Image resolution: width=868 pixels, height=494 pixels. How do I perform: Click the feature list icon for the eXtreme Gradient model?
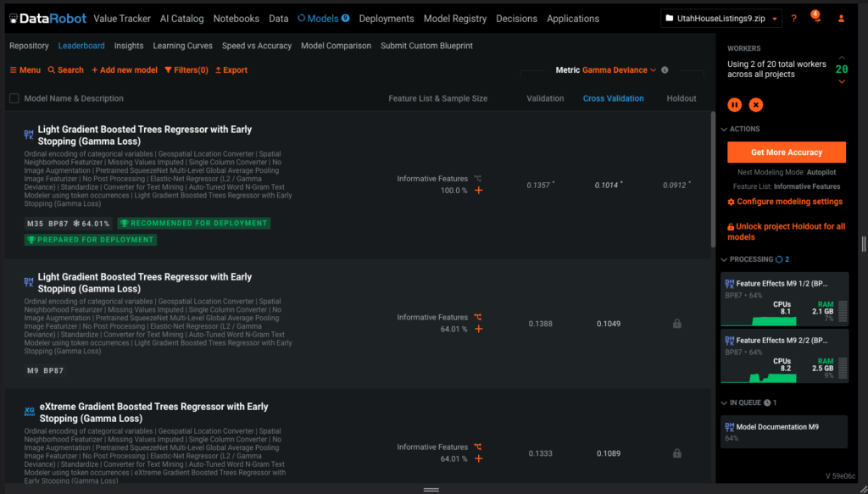(478, 447)
